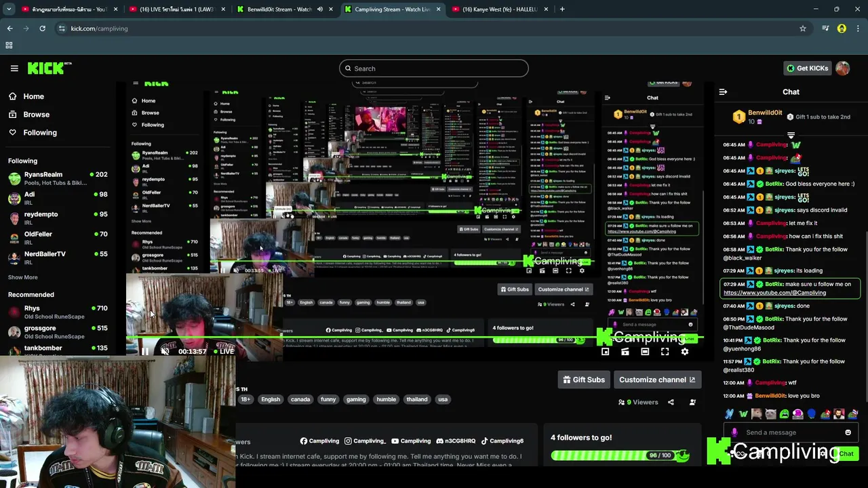Screen dimensions: 868x488
Task: Open Adi channel in Following list
Action: tap(58, 198)
